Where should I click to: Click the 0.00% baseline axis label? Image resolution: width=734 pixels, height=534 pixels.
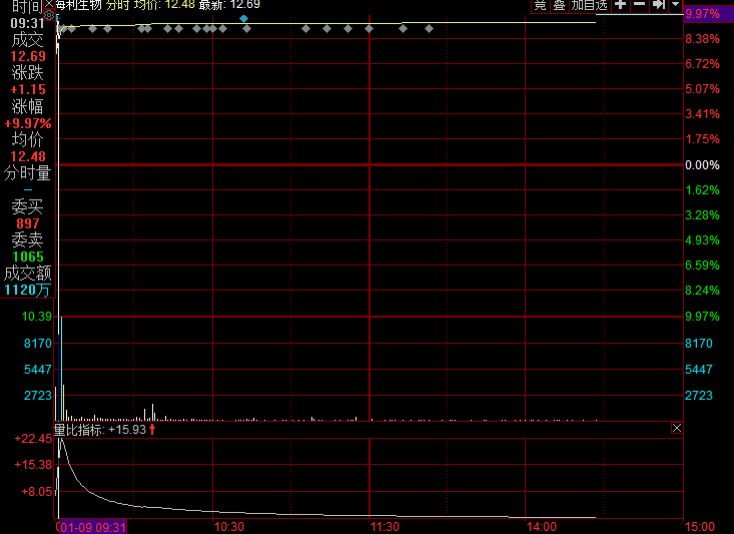(x=702, y=165)
